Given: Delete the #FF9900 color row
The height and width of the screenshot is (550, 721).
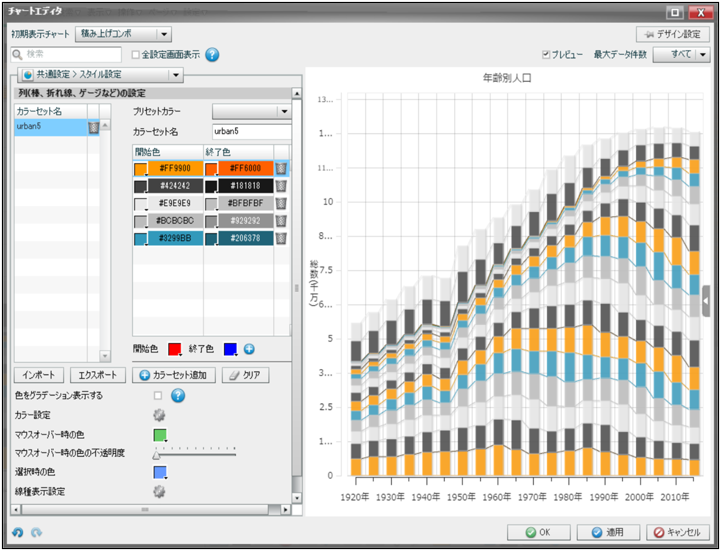Looking at the screenshot, I should 282,169.
